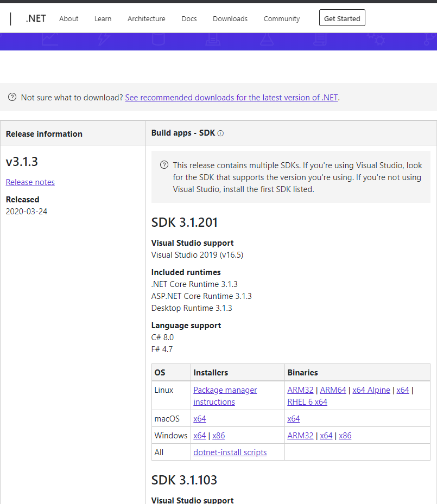The image size is (437, 504).
Task: Click 'Desktop Runtime 3.1.3' text
Action: (x=192, y=308)
